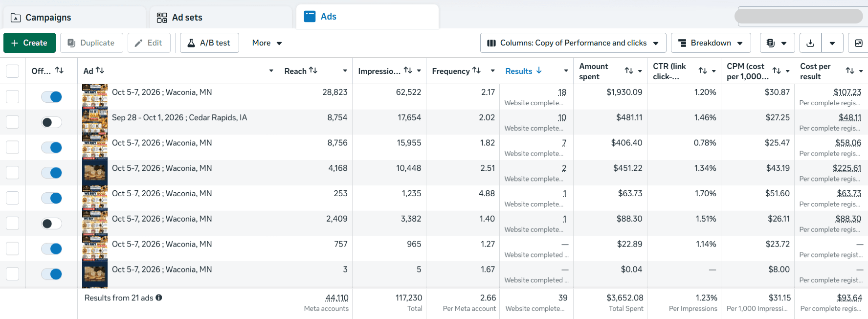The height and width of the screenshot is (319, 868).
Task: Click the Export download icon
Action: coord(810,43)
